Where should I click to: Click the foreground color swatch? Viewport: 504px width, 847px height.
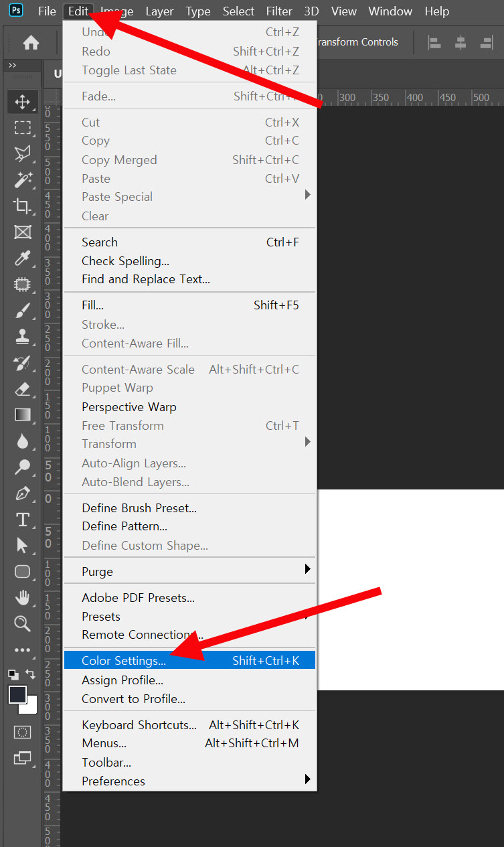pyautogui.click(x=17, y=694)
